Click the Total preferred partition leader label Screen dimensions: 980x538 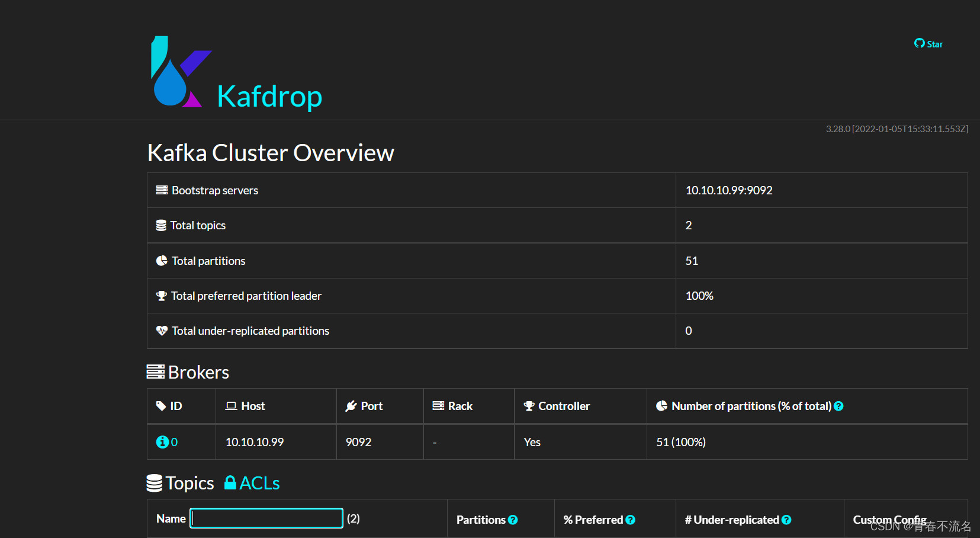[x=246, y=296]
